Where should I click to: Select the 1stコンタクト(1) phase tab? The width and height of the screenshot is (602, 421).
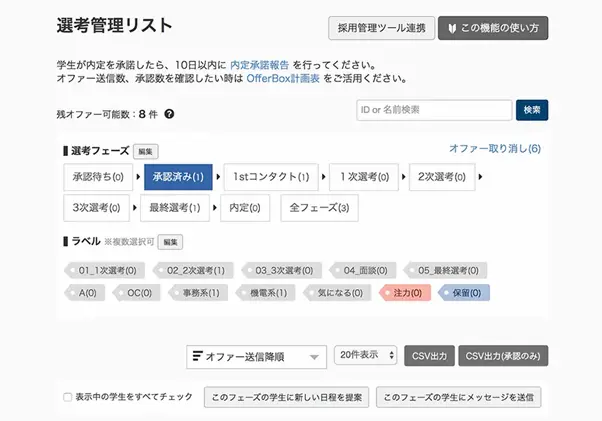pos(269,177)
